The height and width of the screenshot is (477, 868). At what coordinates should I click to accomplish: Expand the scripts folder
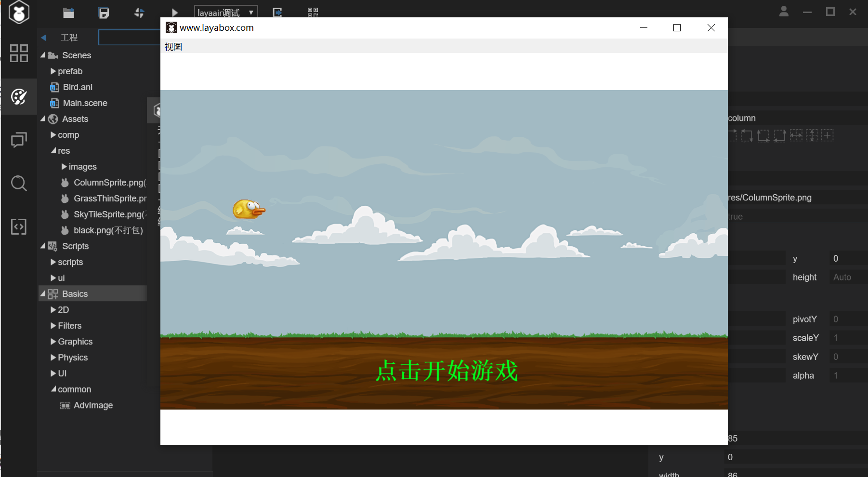click(x=53, y=262)
